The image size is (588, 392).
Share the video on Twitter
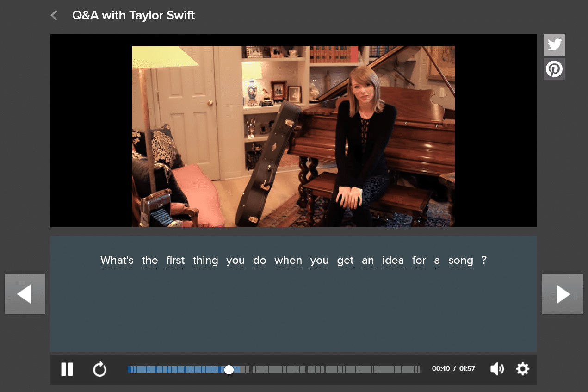point(554,45)
